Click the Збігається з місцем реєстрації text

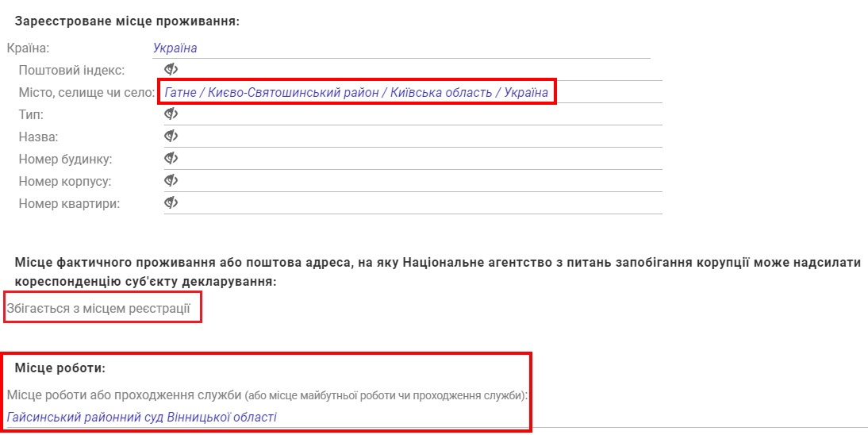(x=98, y=307)
